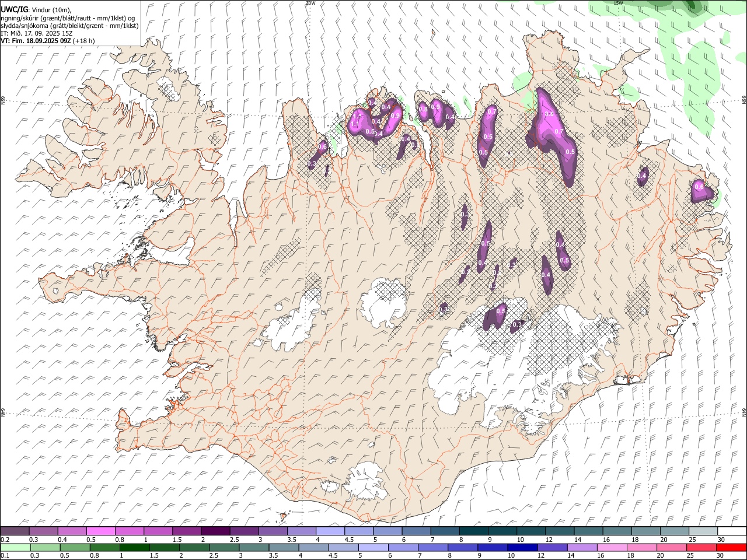Pick the upper legend swatch from 6 to 7
This screenshot has width=747, height=560.
point(416,531)
